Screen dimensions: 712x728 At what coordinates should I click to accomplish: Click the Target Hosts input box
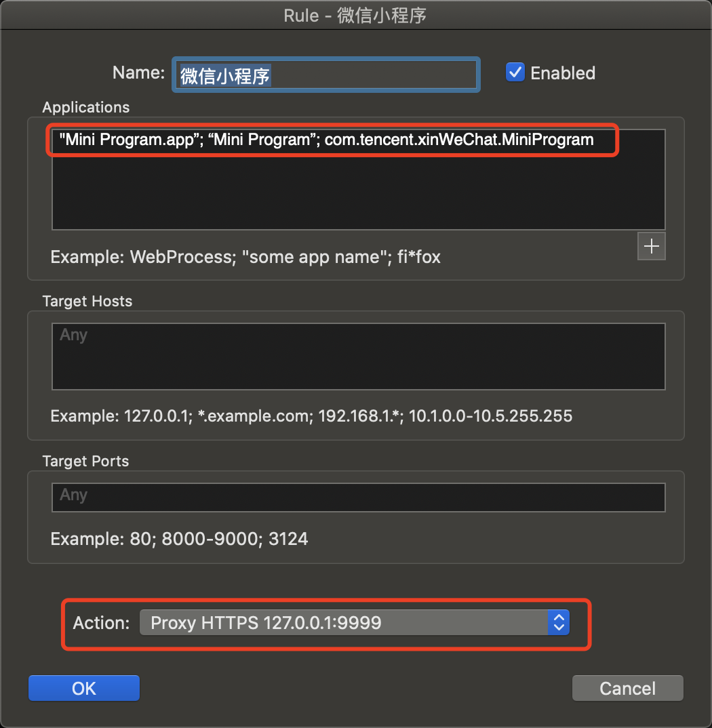coord(359,356)
